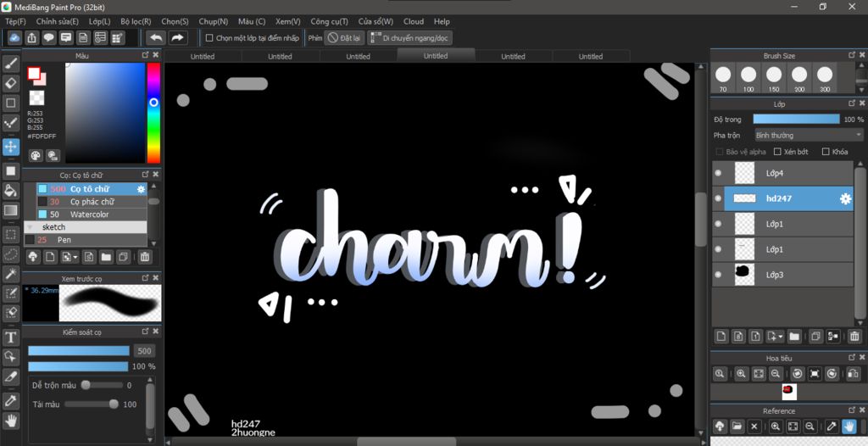Viewport: 868px width, 446px height.
Task: Activate the Magic Wand tool
Action: pos(10,274)
